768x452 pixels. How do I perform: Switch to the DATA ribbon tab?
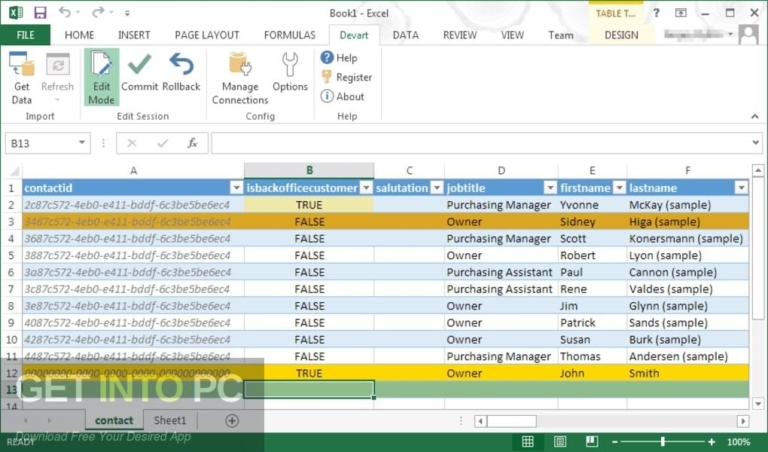tap(406, 35)
